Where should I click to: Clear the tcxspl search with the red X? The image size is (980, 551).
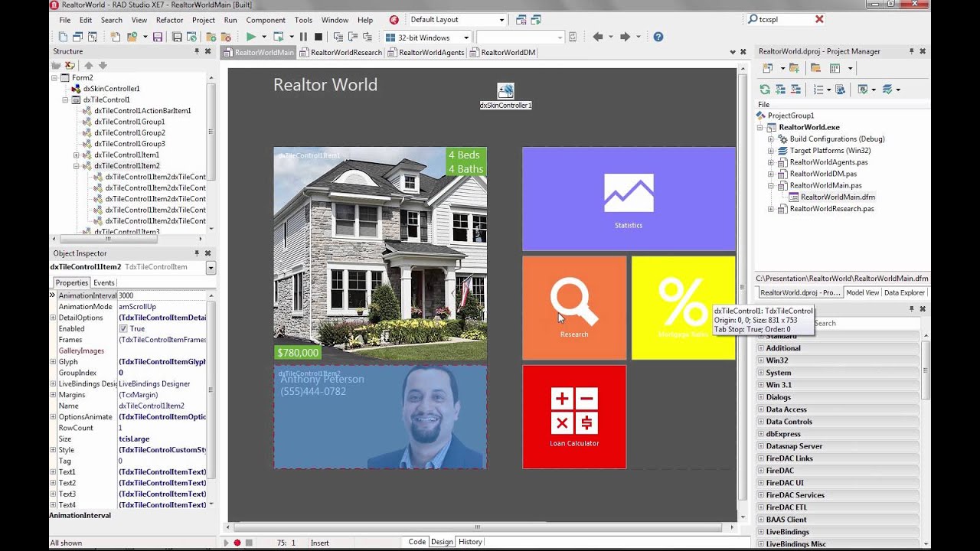pyautogui.click(x=819, y=19)
